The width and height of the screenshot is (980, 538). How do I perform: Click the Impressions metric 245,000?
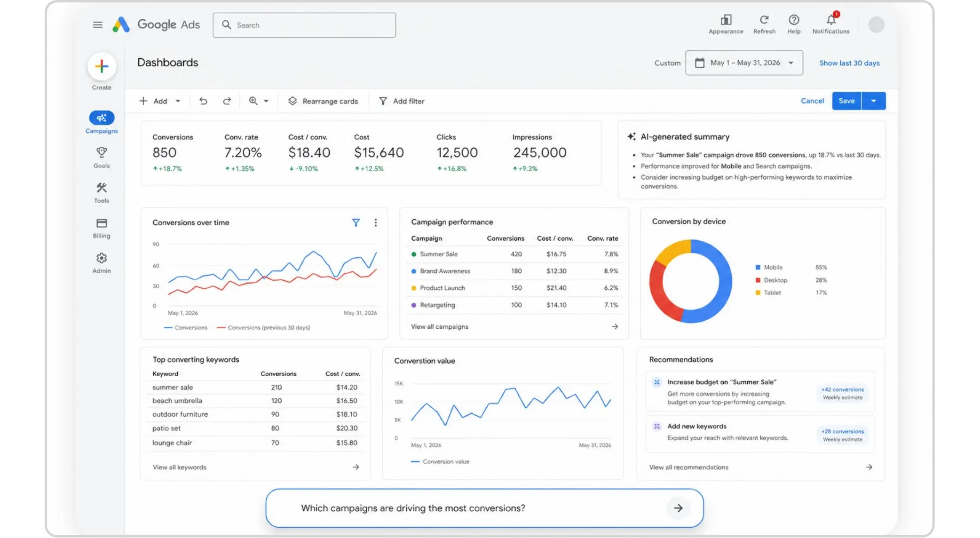click(539, 152)
